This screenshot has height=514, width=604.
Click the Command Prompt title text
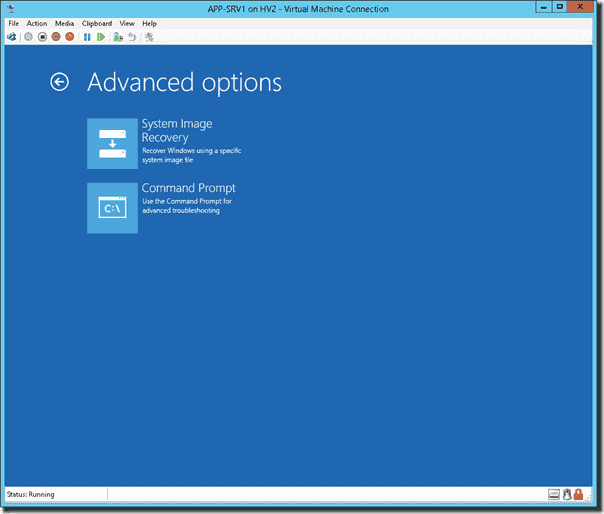tap(189, 188)
